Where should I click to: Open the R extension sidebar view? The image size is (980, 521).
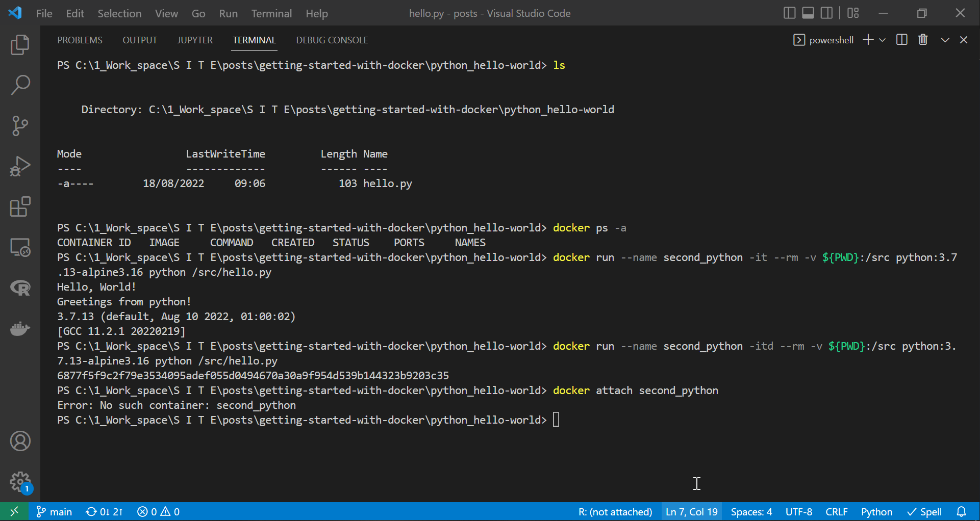click(x=20, y=289)
